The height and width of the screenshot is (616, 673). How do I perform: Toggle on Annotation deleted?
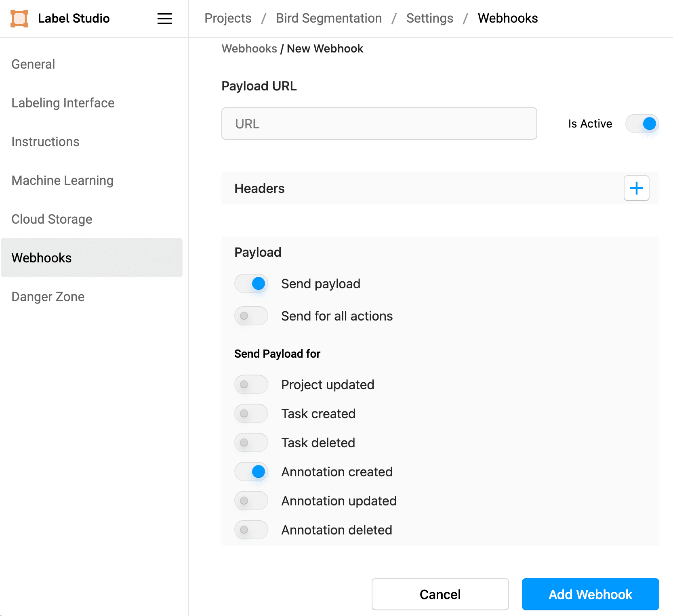(251, 530)
